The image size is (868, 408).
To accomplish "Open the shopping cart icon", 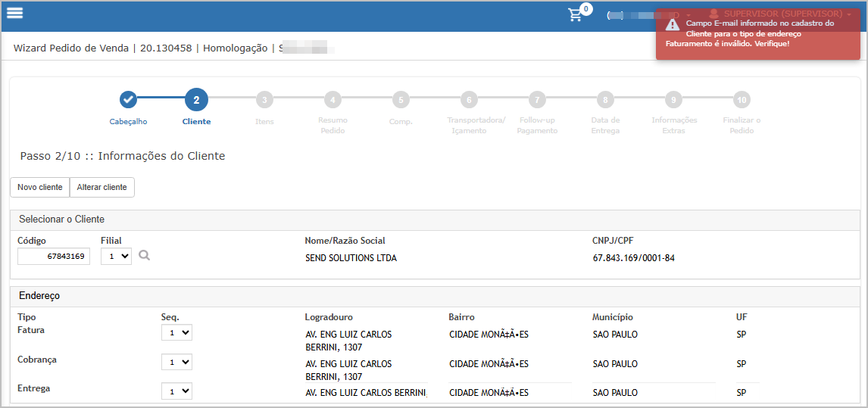I will tap(576, 15).
